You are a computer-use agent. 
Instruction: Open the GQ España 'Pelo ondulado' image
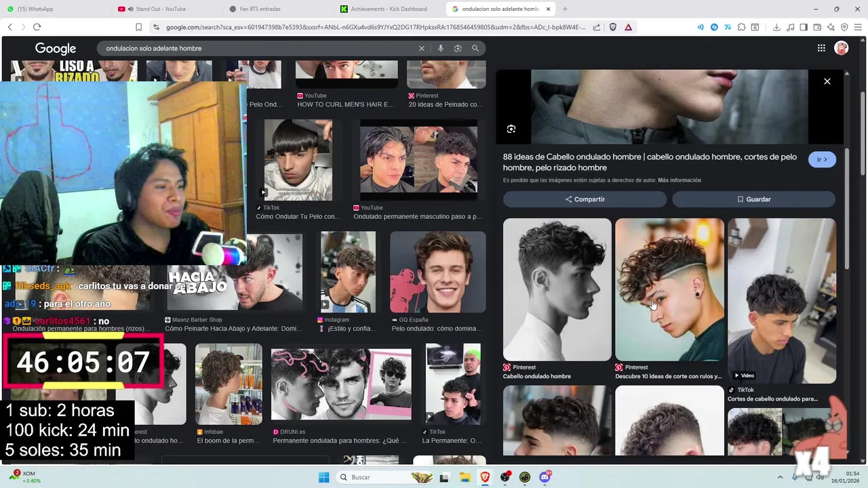[x=438, y=272]
